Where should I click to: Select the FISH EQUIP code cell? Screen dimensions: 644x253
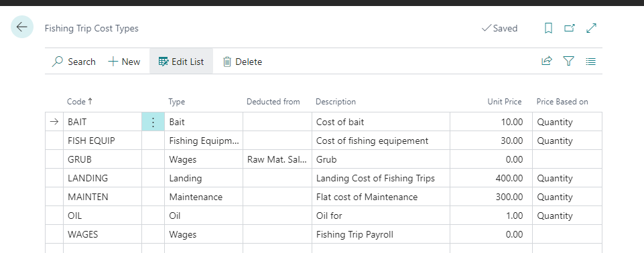click(103, 141)
